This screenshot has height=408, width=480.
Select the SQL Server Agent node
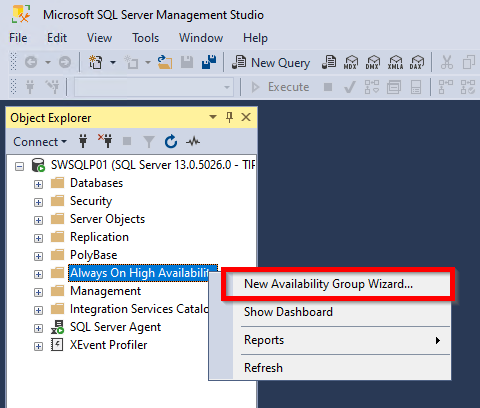coord(115,327)
